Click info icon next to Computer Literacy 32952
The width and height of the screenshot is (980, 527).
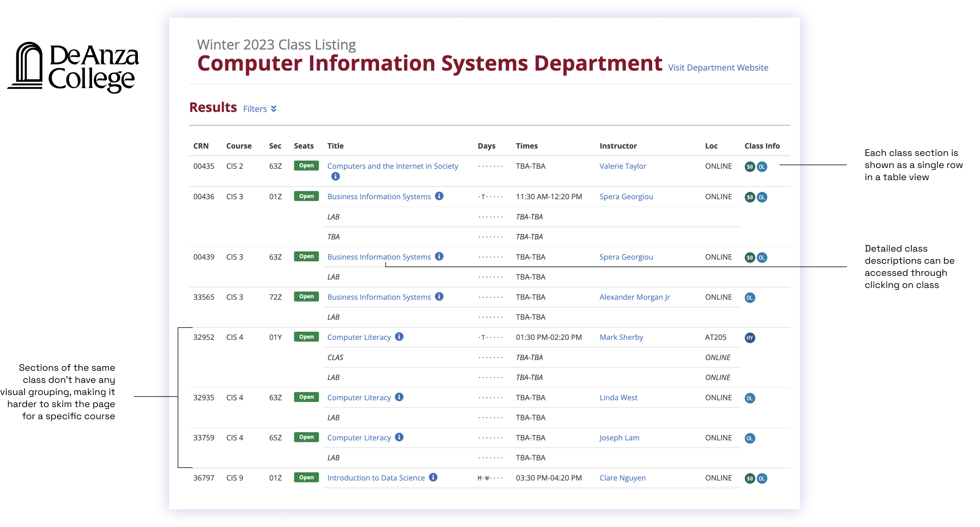[399, 337]
